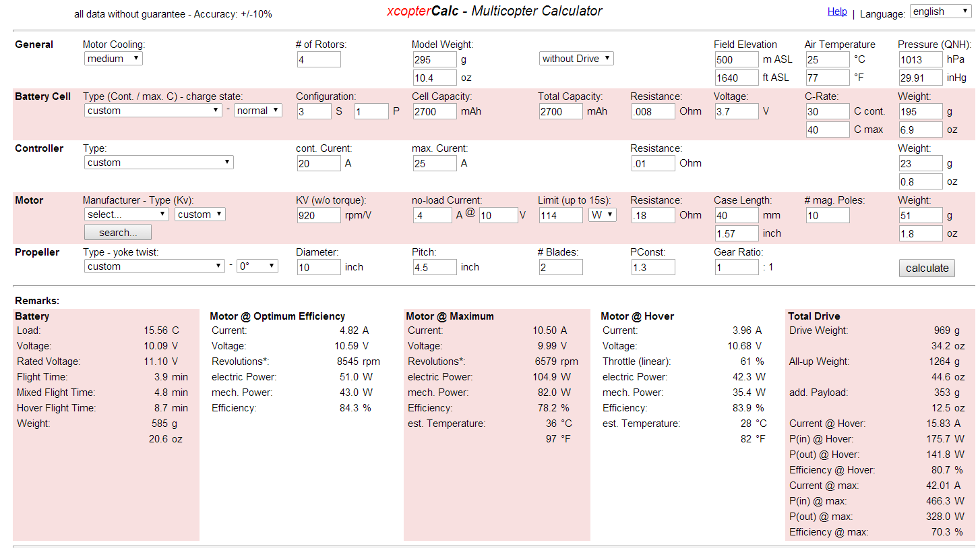Open the battery charge state 'normal' dropdown
The width and height of the screenshot is (980, 553).
[257, 110]
